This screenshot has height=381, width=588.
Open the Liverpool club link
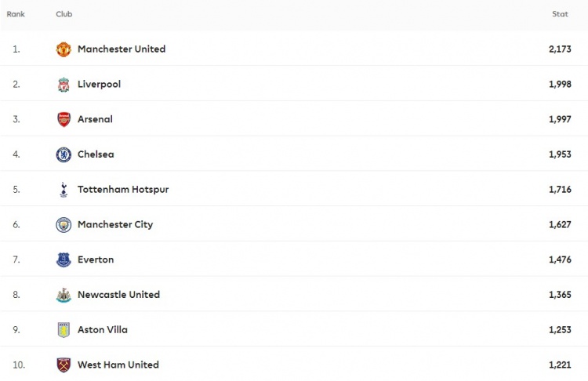coord(99,85)
